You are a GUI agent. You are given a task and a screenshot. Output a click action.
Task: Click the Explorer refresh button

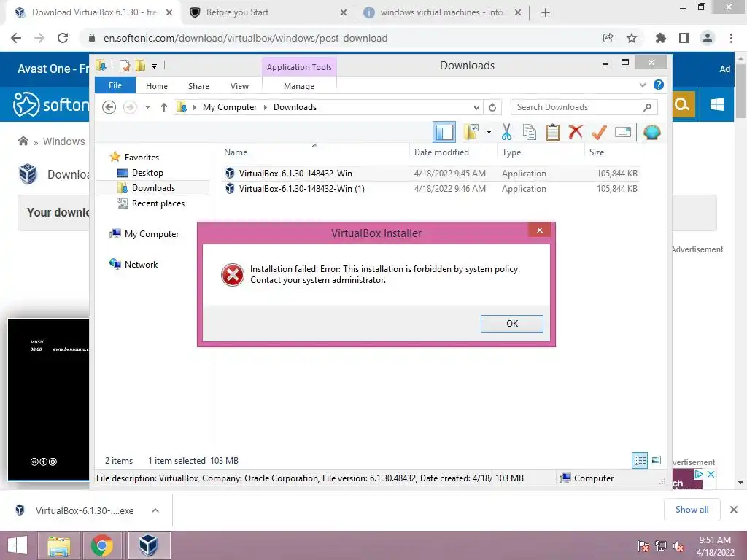click(x=492, y=107)
